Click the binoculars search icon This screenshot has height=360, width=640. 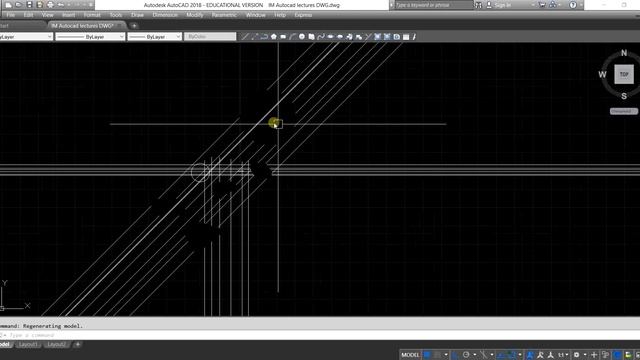point(478,5)
